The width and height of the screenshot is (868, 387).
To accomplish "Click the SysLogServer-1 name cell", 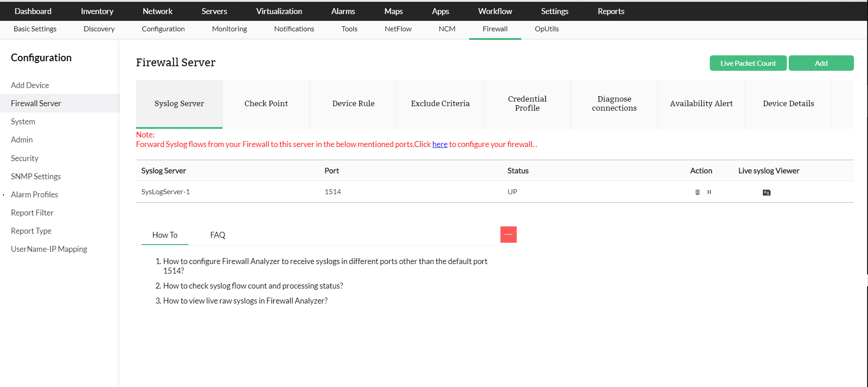I will 165,192.
